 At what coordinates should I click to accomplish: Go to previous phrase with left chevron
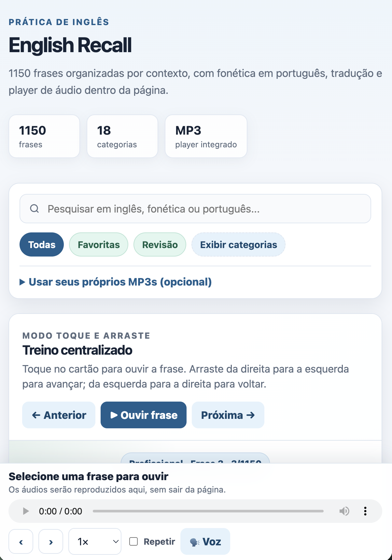point(21,541)
